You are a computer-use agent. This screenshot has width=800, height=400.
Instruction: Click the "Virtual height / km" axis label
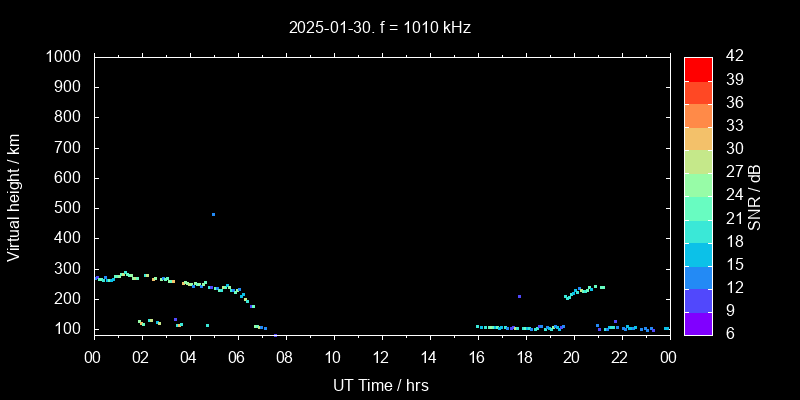point(14,196)
